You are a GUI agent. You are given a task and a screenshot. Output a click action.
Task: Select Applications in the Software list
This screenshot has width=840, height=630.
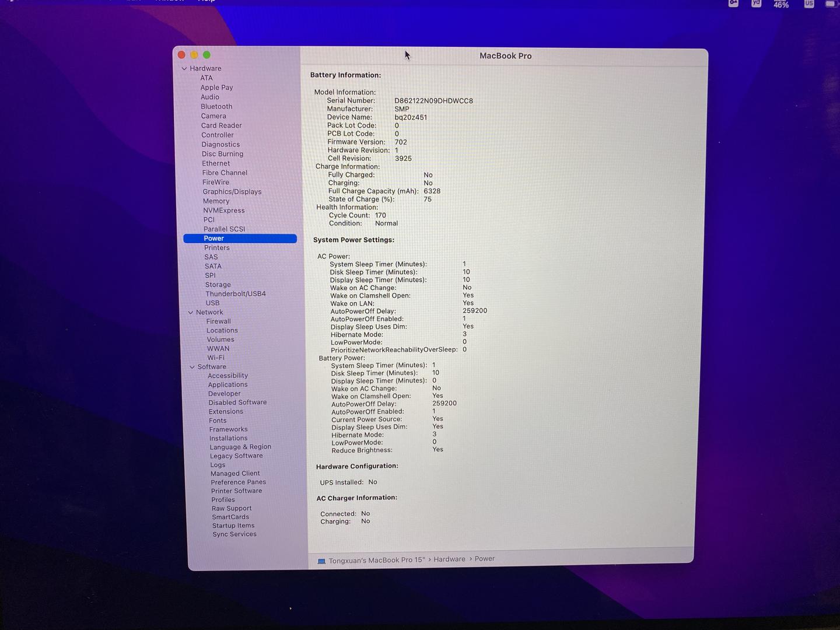pyautogui.click(x=228, y=385)
